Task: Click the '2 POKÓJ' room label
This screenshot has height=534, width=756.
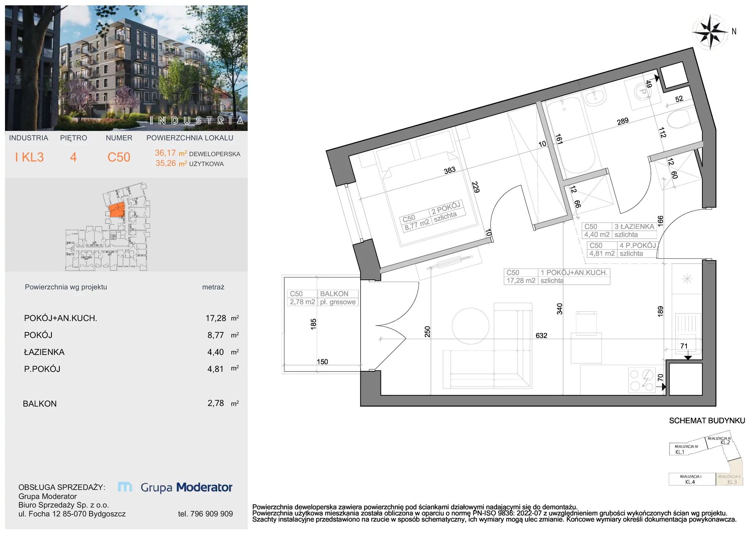Action: [446, 208]
